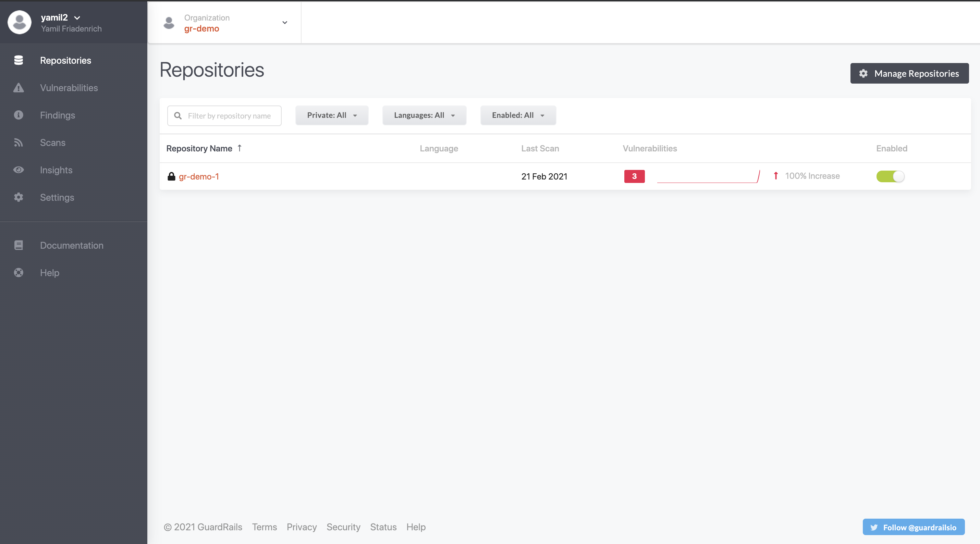Open Settings from the sidebar
Image resolution: width=980 pixels, height=544 pixels.
(x=57, y=197)
